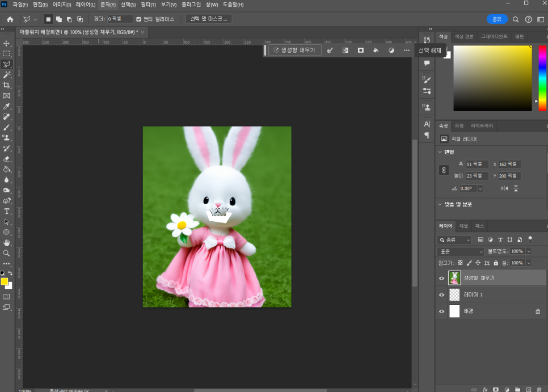This screenshot has height=392, width=548.
Task: Click the 선택 및 마스크 button
Action: pyautogui.click(x=208, y=19)
